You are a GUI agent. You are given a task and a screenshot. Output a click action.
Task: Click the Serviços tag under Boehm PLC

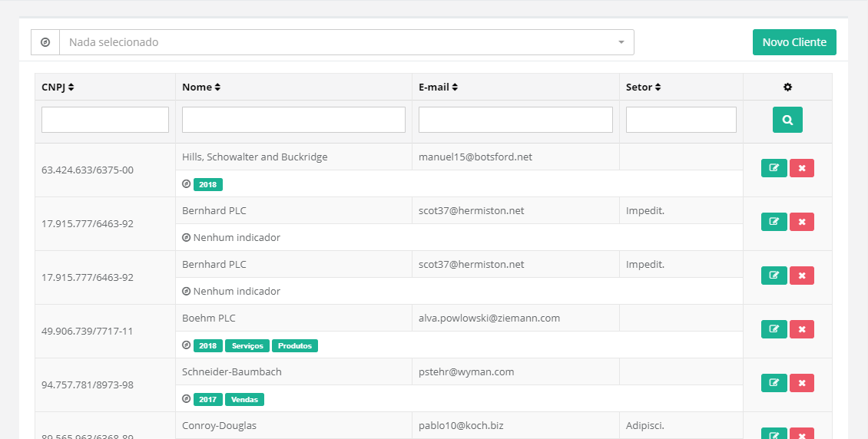247,345
